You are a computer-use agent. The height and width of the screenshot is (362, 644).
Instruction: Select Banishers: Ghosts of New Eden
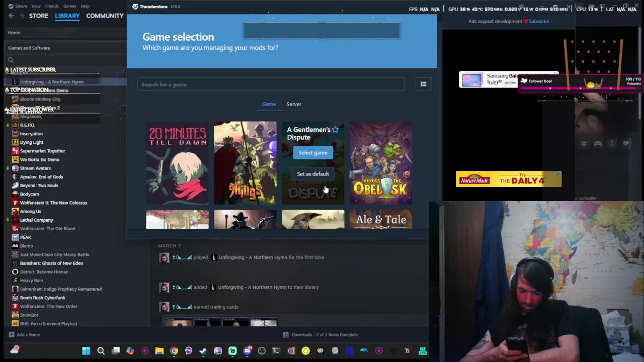tap(51, 263)
